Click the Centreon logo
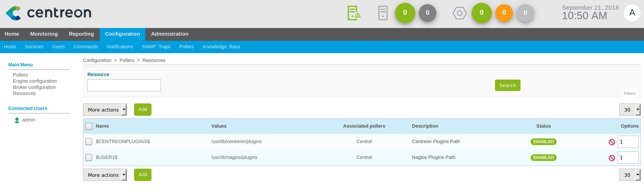Viewport: 644px width, 194px height. 48,13
